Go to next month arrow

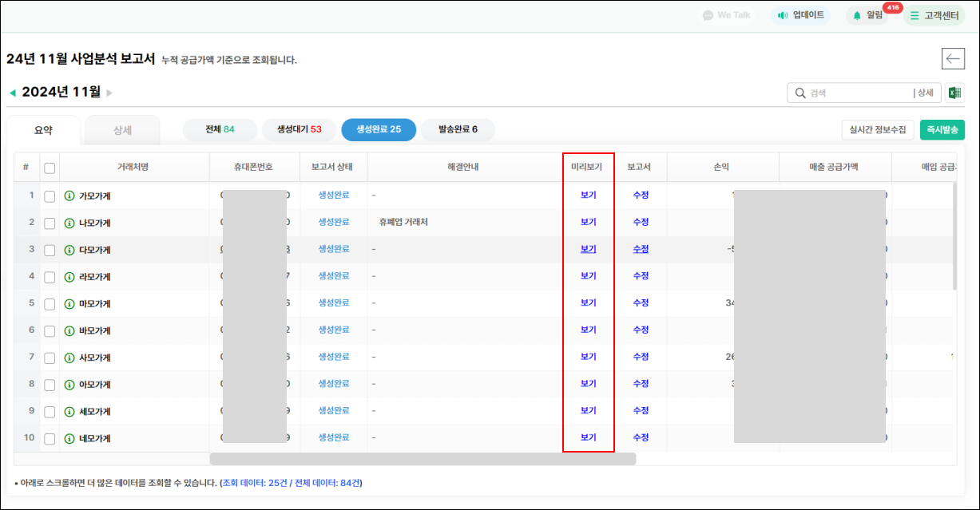tap(109, 93)
